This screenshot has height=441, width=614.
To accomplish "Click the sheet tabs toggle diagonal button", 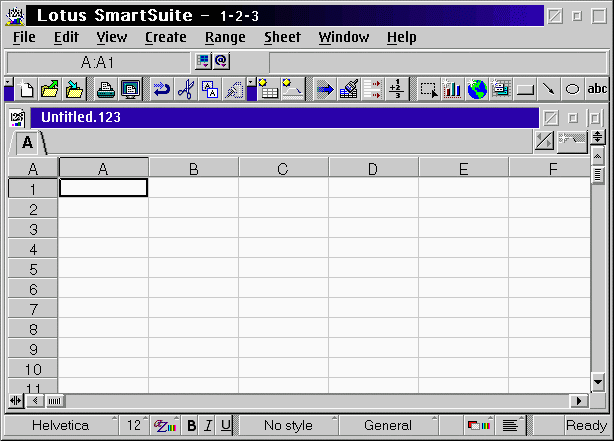I will click(544, 141).
